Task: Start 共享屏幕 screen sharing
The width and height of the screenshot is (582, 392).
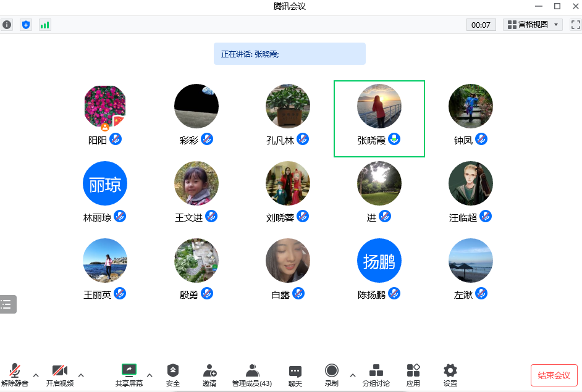Action: click(x=129, y=375)
